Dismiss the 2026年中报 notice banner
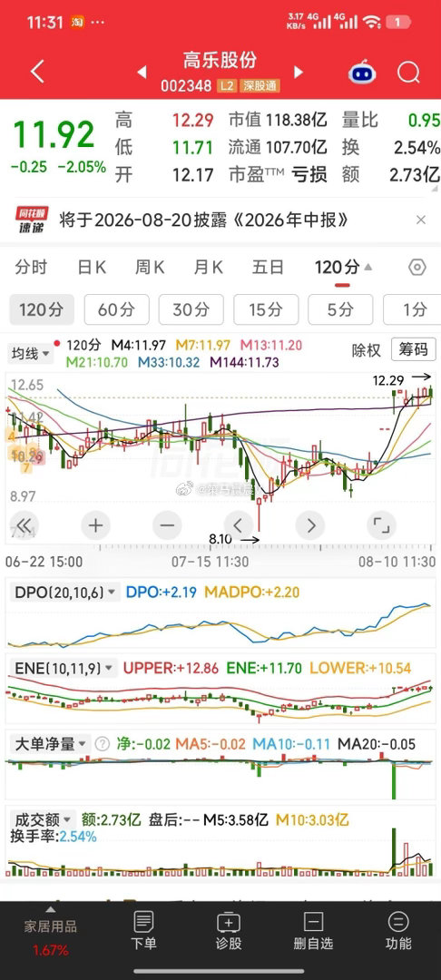This screenshot has width=441, height=980. (421, 220)
